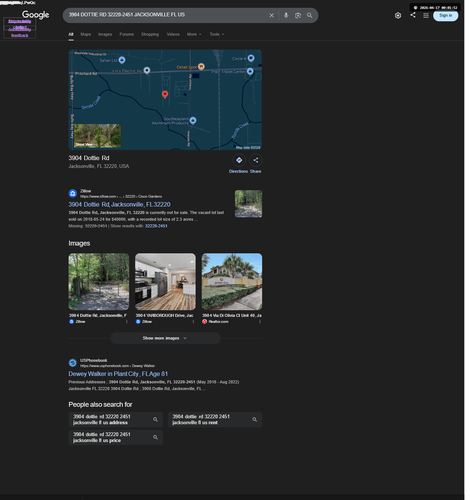Switch to the Maps tab
470x500 pixels.
pyautogui.click(x=86, y=34)
